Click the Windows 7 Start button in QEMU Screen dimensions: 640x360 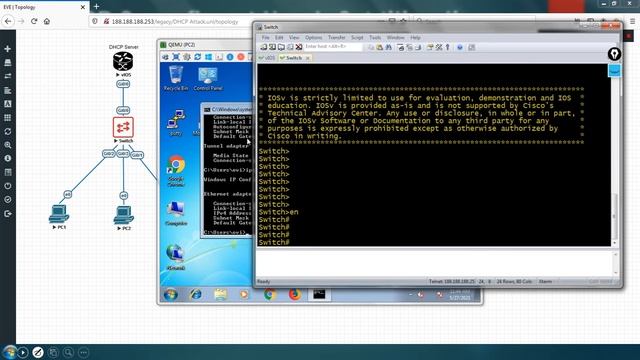coord(170,294)
